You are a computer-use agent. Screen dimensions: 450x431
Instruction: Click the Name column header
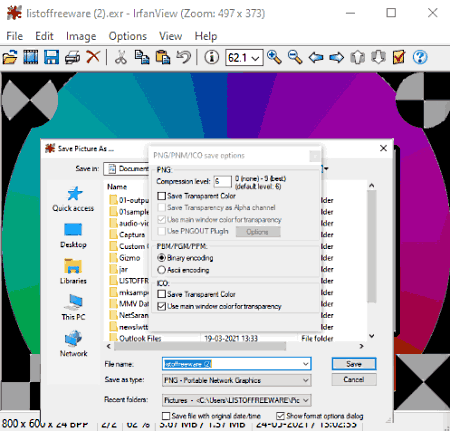pyautogui.click(x=117, y=187)
